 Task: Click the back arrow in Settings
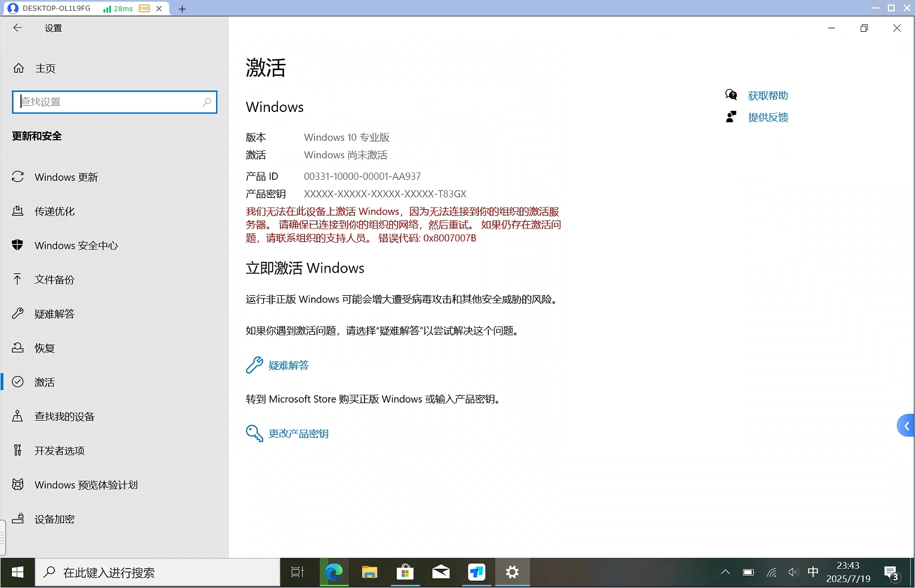[18, 28]
